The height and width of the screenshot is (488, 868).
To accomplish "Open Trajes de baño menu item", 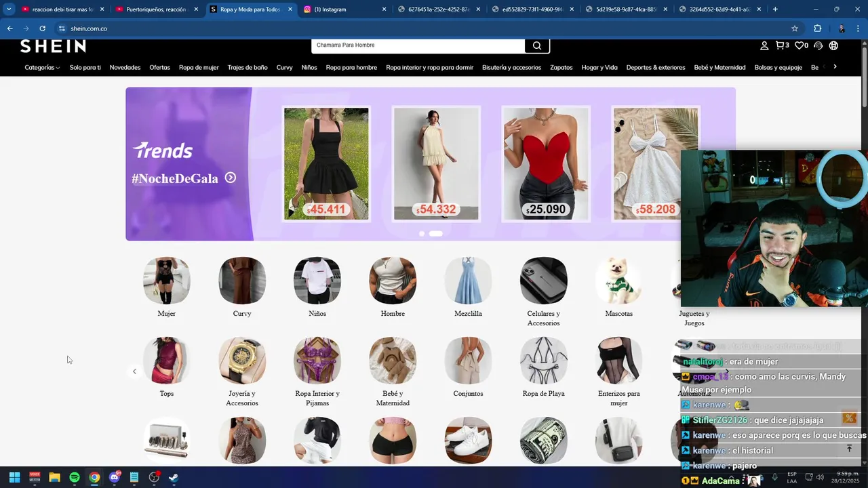I will (248, 67).
